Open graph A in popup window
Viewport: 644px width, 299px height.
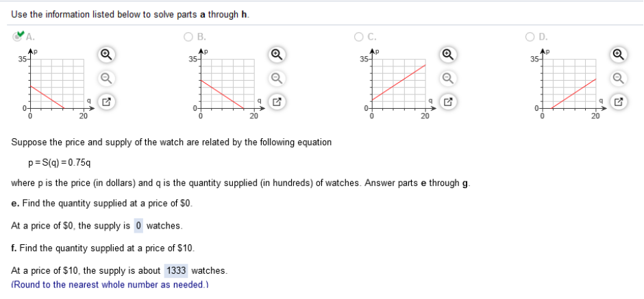click(x=106, y=102)
